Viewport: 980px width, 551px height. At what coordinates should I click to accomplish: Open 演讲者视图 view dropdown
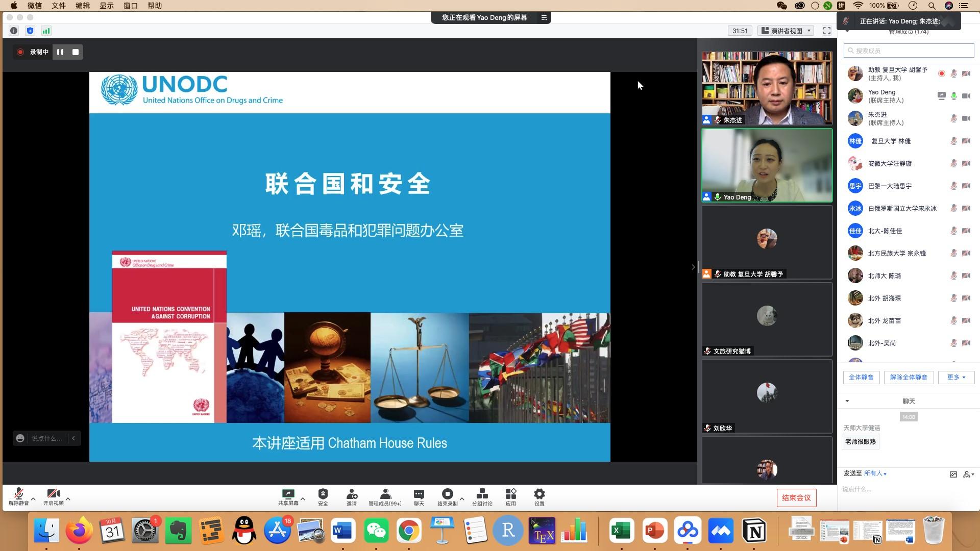(786, 31)
